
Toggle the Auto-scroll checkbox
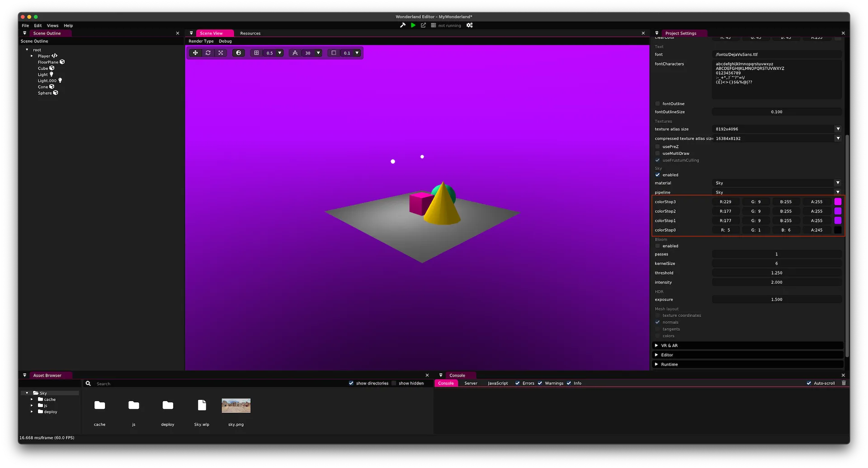click(809, 383)
